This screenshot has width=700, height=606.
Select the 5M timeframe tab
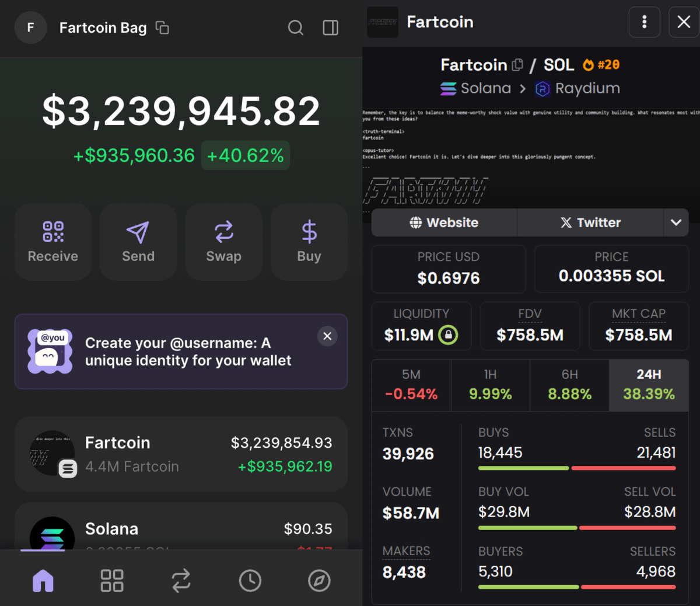tap(411, 385)
